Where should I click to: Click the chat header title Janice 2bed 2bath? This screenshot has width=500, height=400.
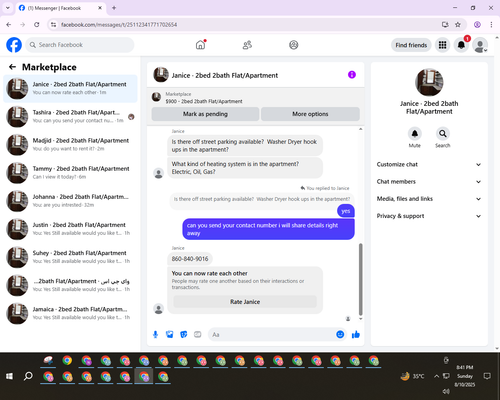point(225,75)
